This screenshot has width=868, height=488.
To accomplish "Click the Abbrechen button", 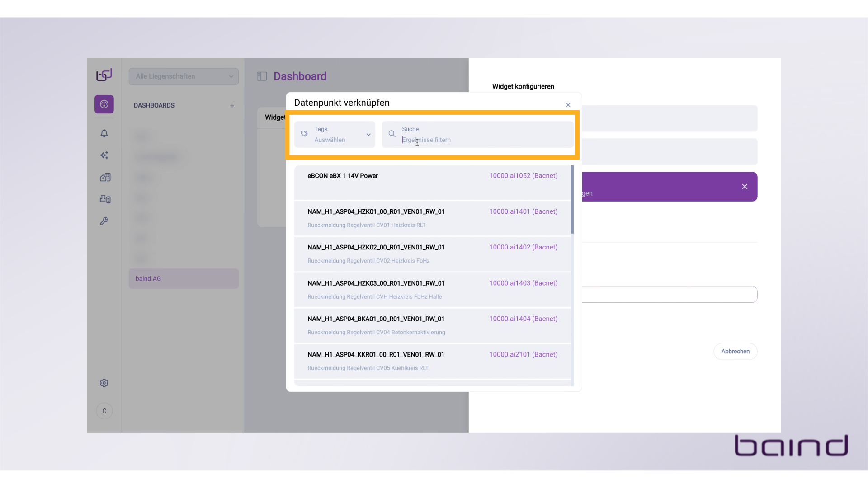I will (x=735, y=352).
